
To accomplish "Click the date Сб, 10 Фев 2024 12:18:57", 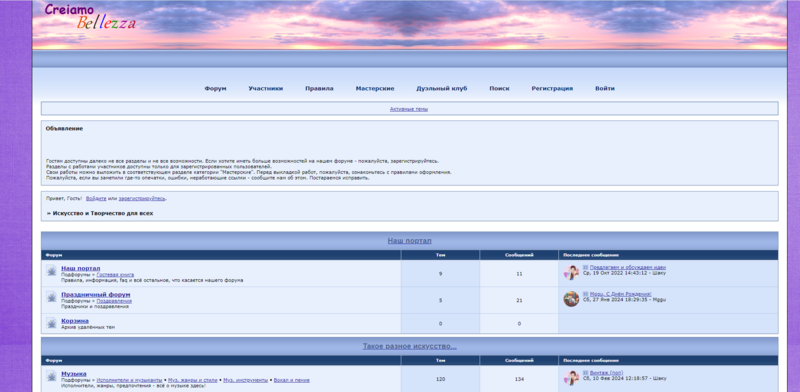I will [616, 379].
